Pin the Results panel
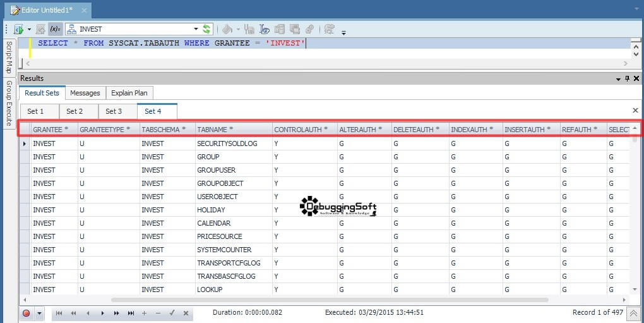644x323 pixels. pos(627,78)
